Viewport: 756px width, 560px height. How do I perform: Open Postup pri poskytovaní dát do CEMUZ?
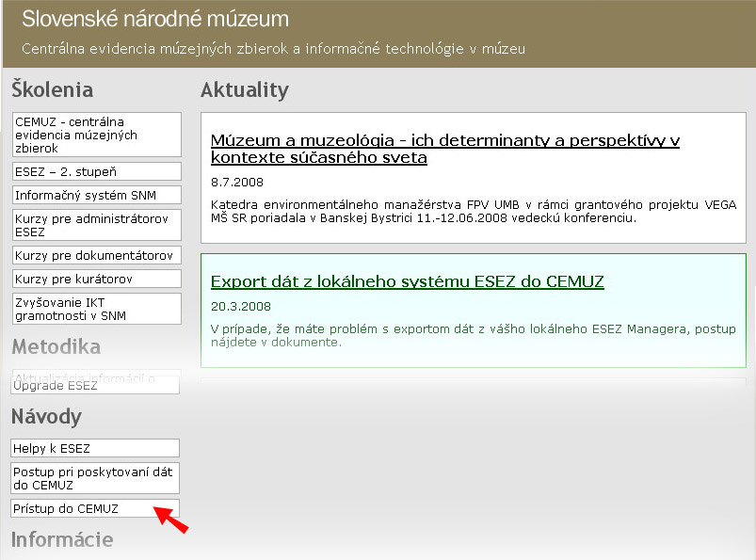(95, 477)
